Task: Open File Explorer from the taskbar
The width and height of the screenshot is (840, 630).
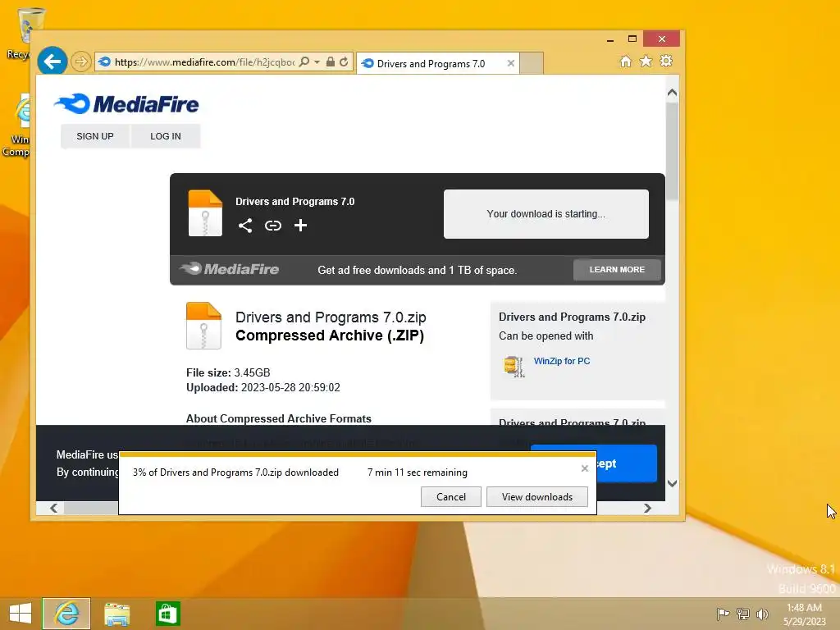Action: click(116, 614)
